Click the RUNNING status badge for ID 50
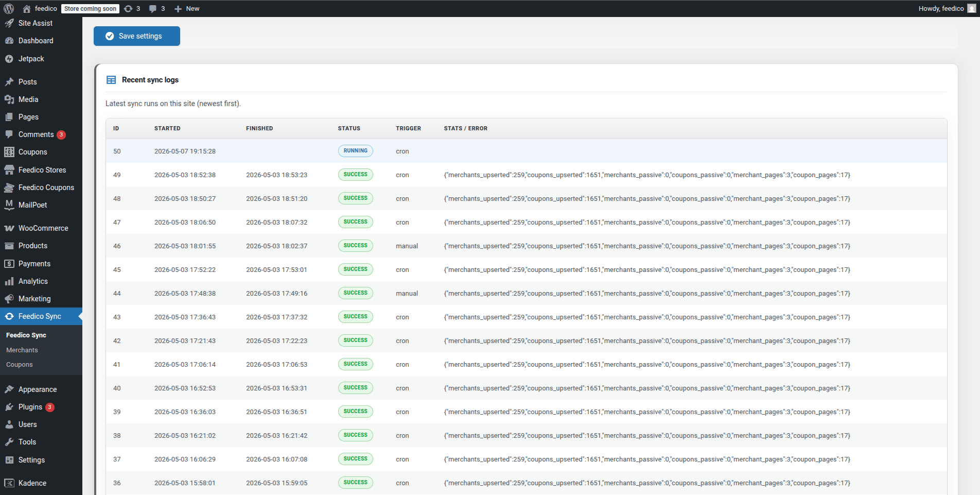Screen dimensions: 980x495 point(356,151)
